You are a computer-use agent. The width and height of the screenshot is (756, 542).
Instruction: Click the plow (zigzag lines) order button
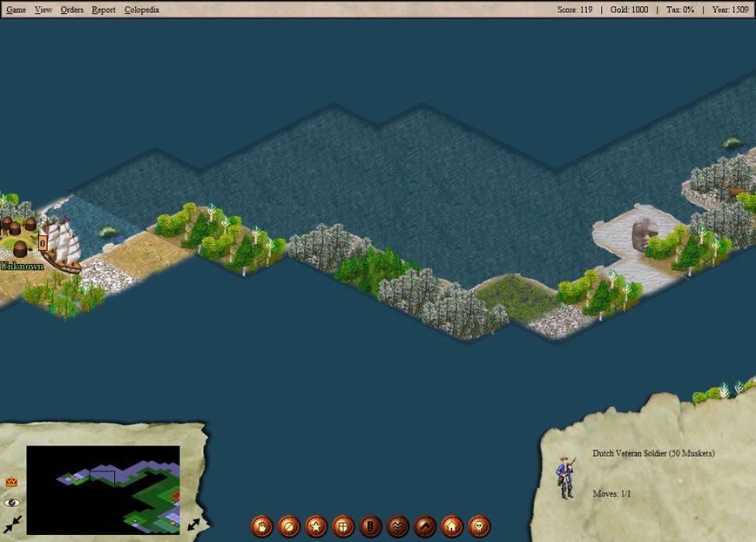(x=398, y=526)
